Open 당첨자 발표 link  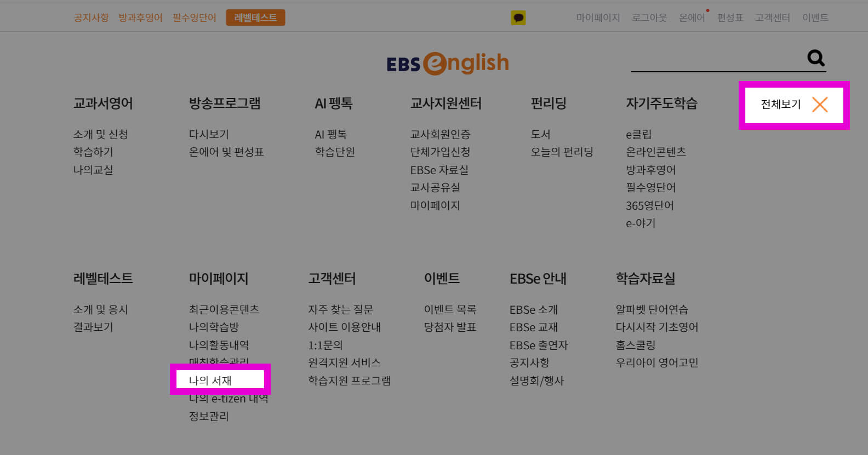pos(450,327)
